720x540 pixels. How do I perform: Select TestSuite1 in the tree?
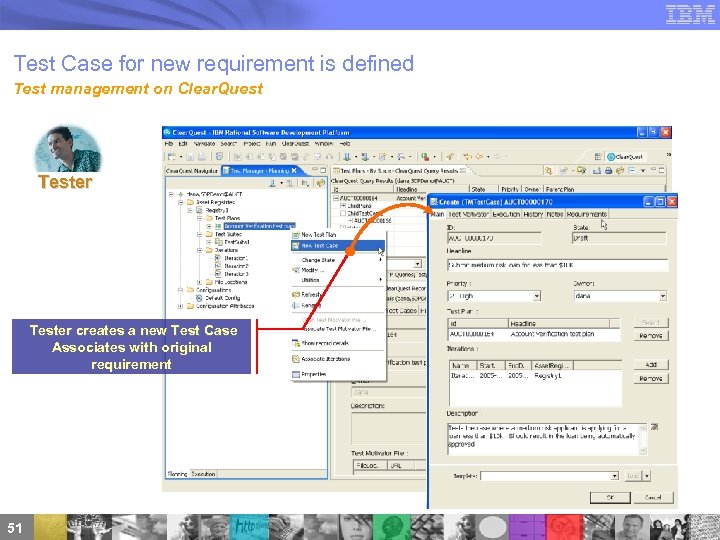[x=237, y=242]
